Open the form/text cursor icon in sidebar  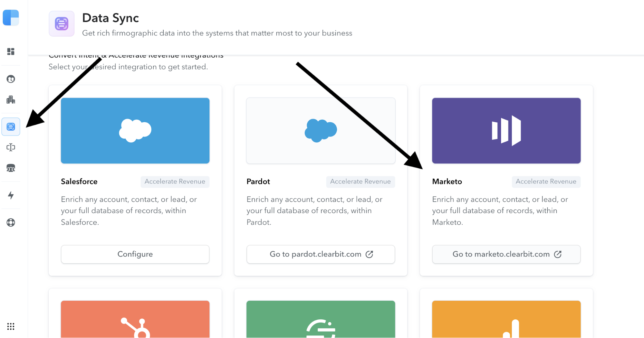point(11,147)
